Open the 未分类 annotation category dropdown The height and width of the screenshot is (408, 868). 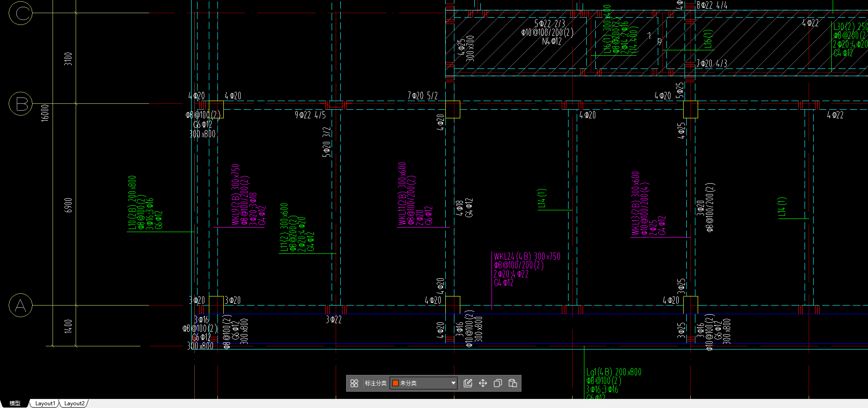424,383
